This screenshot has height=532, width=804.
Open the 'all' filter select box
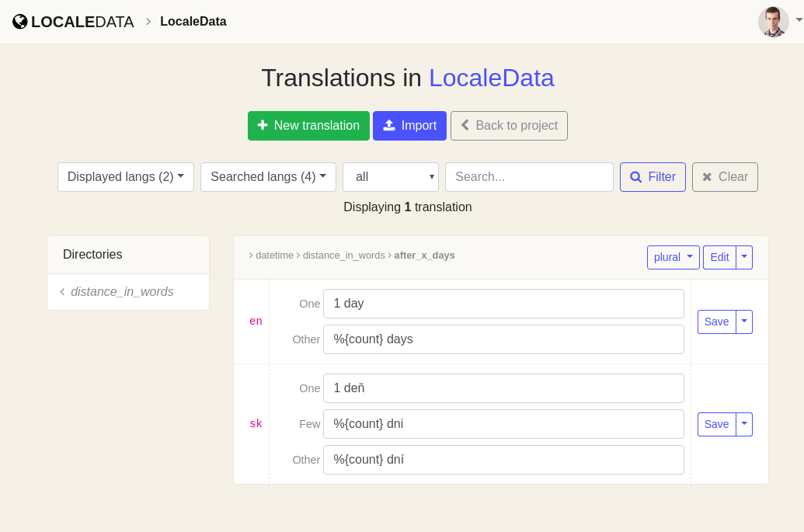[391, 177]
